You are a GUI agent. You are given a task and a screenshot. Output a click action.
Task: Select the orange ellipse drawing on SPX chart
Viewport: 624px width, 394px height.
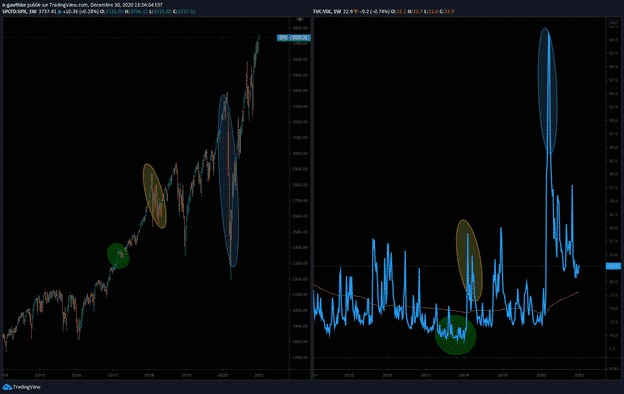click(x=154, y=196)
